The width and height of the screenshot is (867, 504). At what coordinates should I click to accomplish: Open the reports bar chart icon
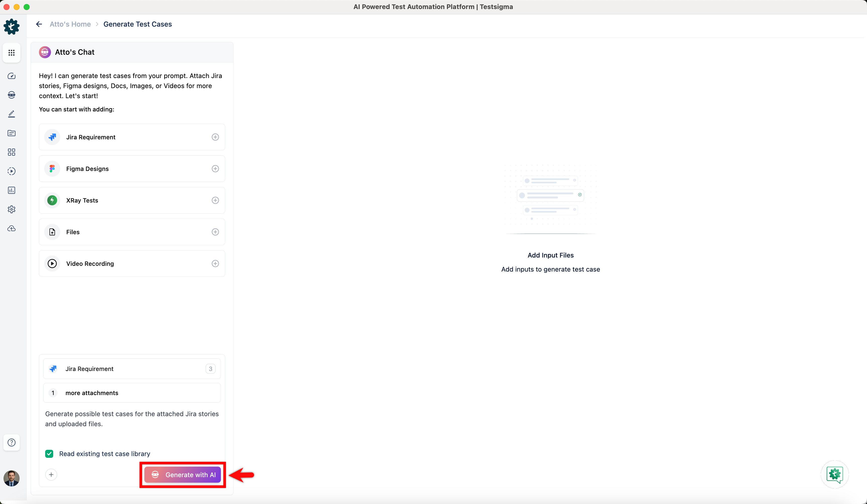[11, 190]
